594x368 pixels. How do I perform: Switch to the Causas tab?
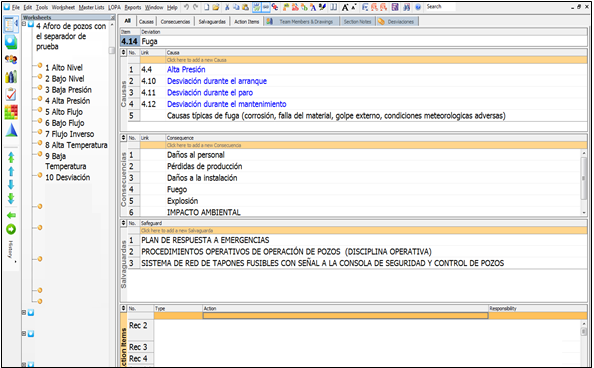[146, 22]
